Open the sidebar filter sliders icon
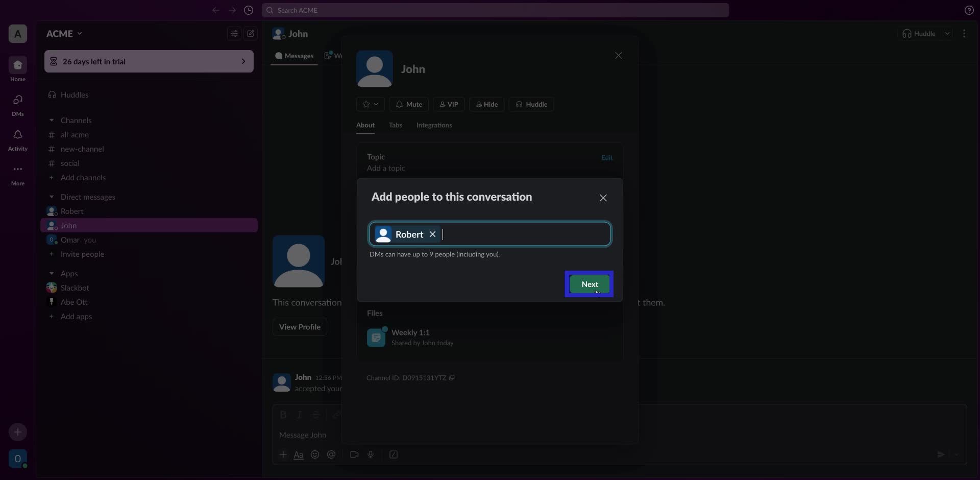Image resolution: width=980 pixels, height=480 pixels. (234, 33)
